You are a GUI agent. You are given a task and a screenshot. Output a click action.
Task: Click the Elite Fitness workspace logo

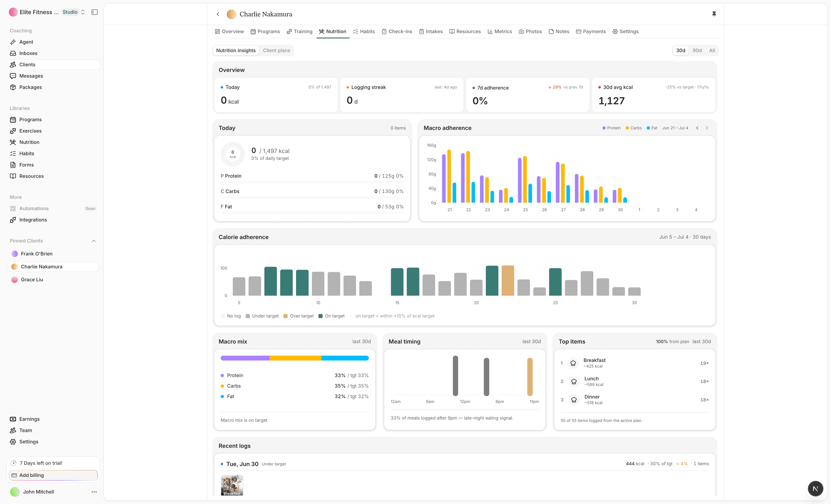(x=13, y=12)
